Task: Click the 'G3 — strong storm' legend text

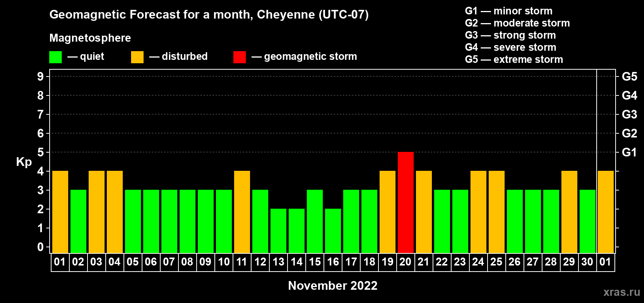Action: [x=510, y=35]
